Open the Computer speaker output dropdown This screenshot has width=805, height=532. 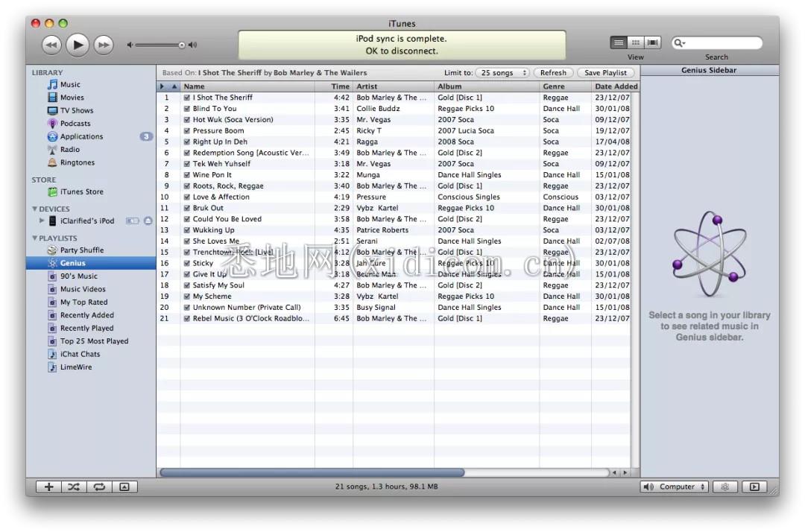[x=675, y=487]
